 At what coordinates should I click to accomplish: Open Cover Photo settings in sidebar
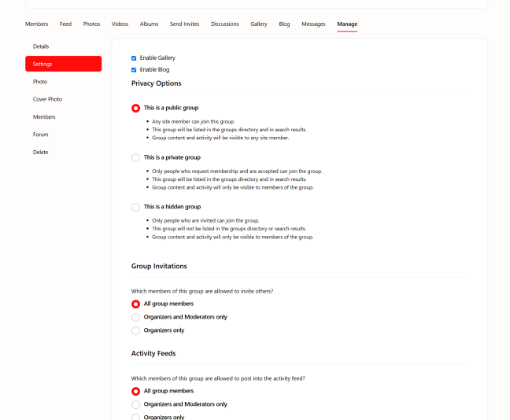point(47,99)
